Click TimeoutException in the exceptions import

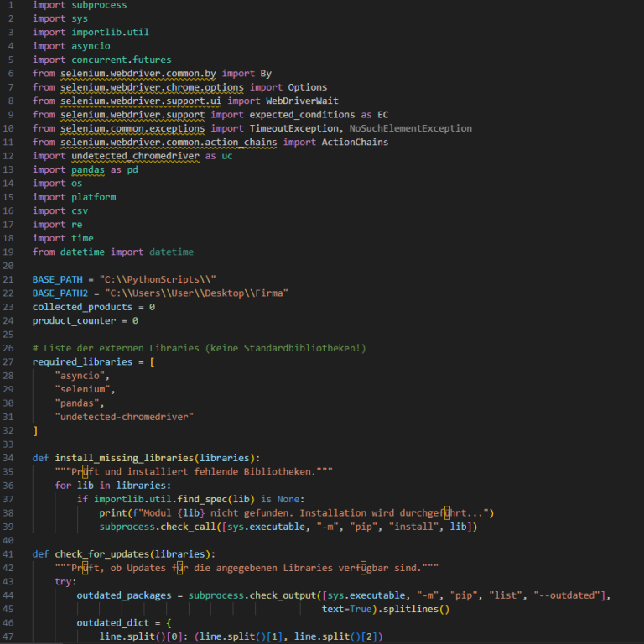click(x=296, y=128)
